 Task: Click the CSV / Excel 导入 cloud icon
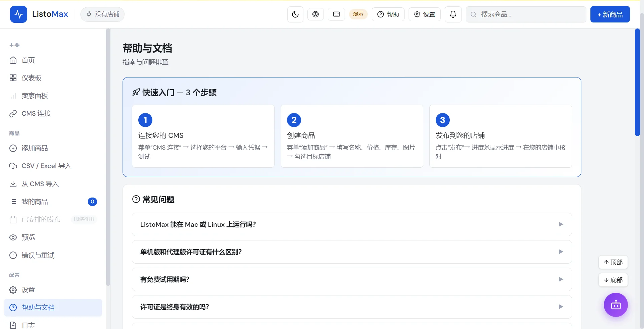tap(13, 166)
